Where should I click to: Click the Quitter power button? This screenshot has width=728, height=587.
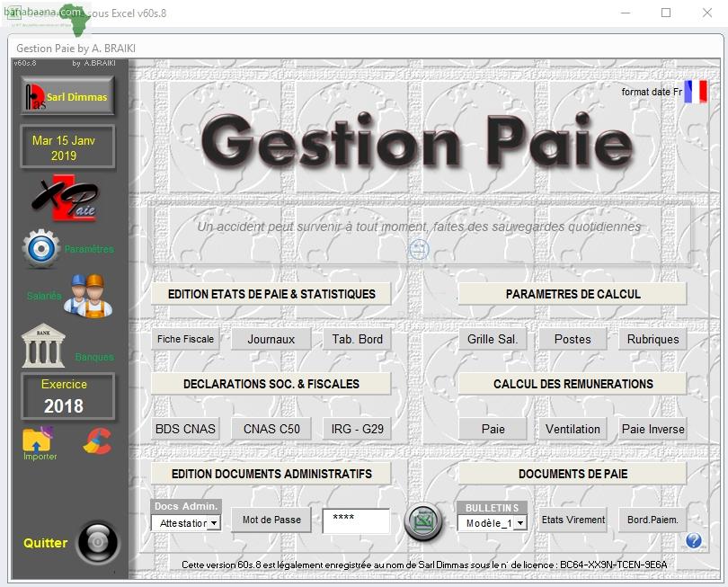[x=98, y=542]
